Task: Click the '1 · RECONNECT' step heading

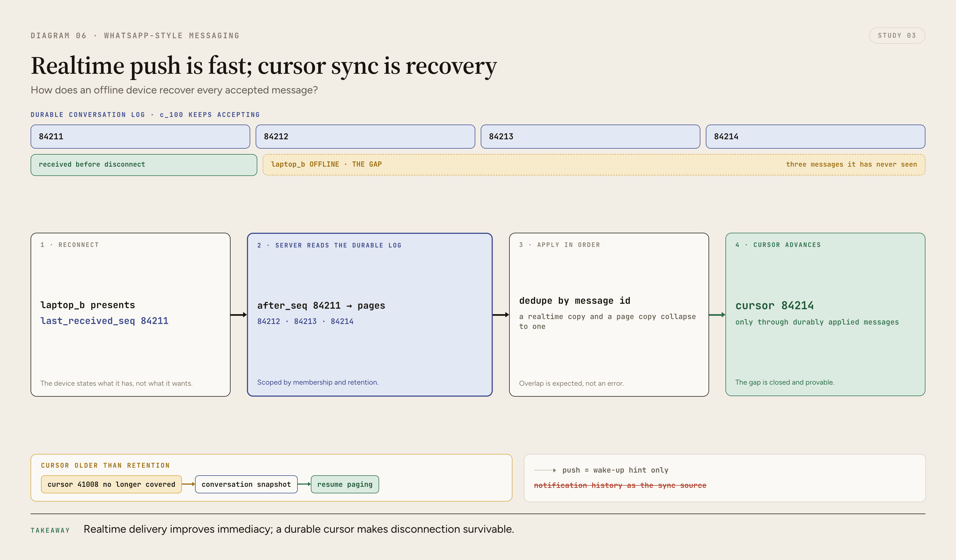Action: 69,245
